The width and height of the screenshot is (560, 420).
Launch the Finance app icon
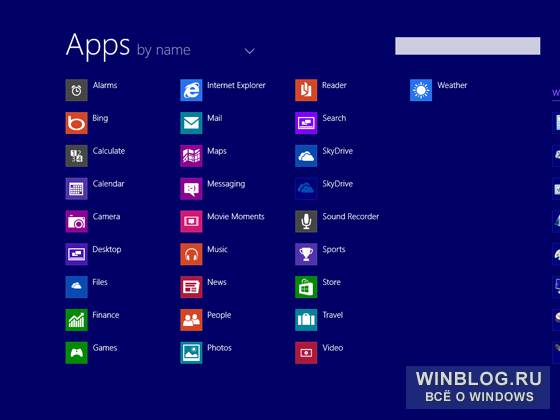point(76,320)
